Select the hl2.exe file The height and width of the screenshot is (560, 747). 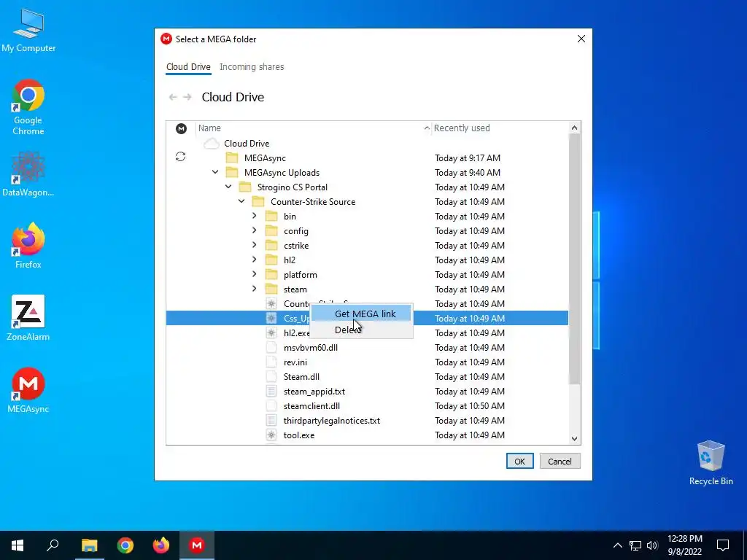[297, 333]
